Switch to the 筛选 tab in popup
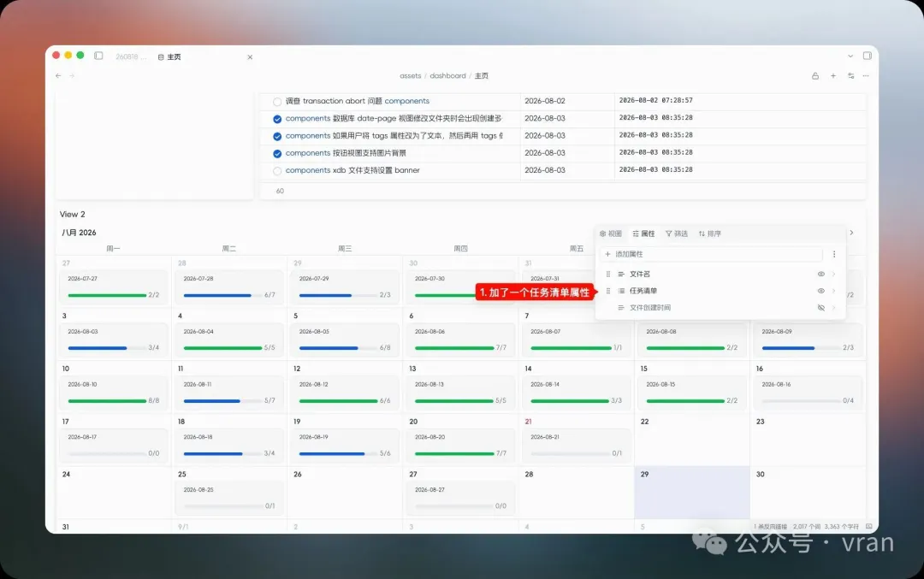The image size is (924, 579). click(677, 233)
